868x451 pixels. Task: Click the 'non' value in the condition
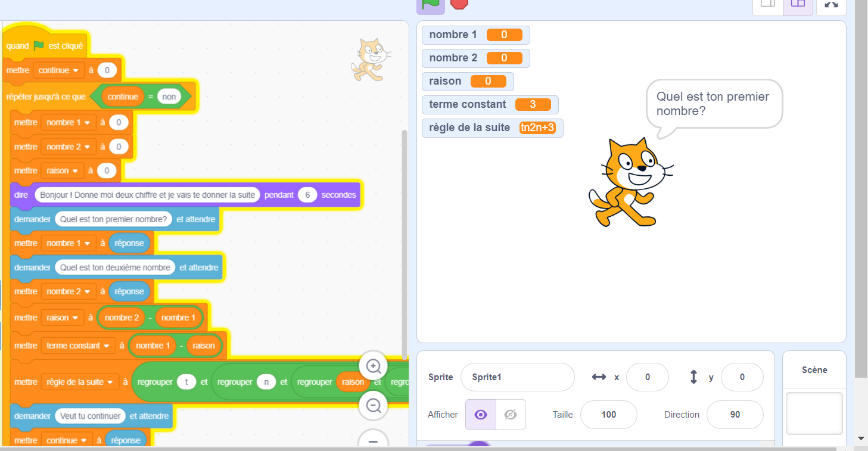[x=169, y=97]
